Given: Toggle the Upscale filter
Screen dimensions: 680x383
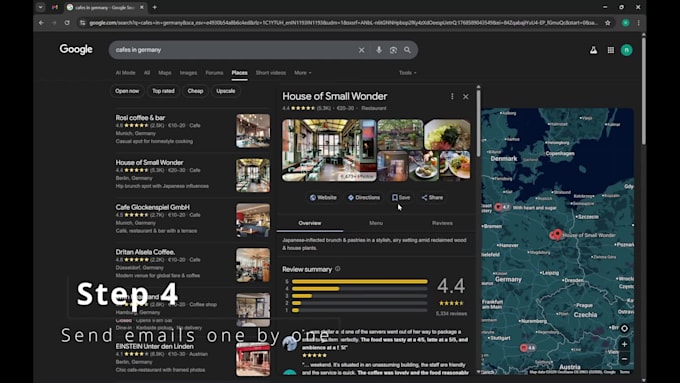Looking at the screenshot, I should pyautogui.click(x=226, y=91).
